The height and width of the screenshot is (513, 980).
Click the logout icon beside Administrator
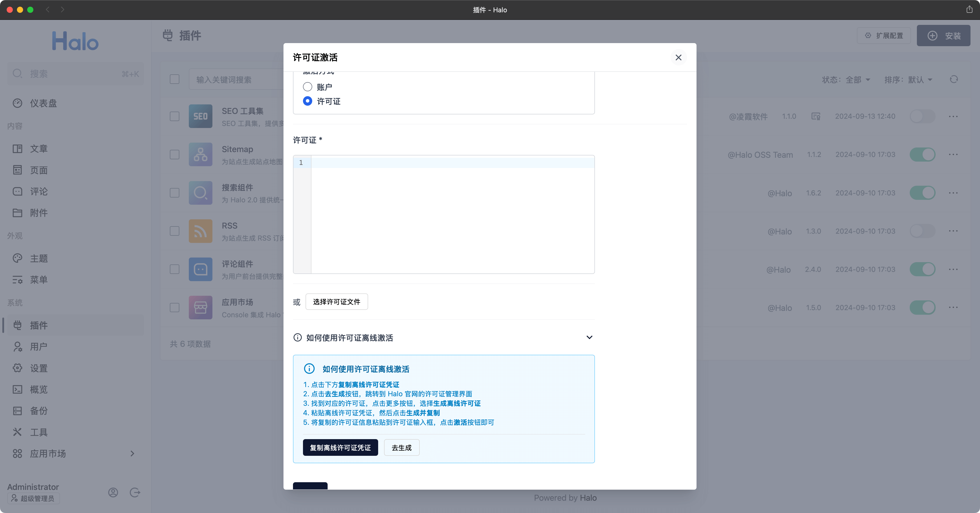135,492
